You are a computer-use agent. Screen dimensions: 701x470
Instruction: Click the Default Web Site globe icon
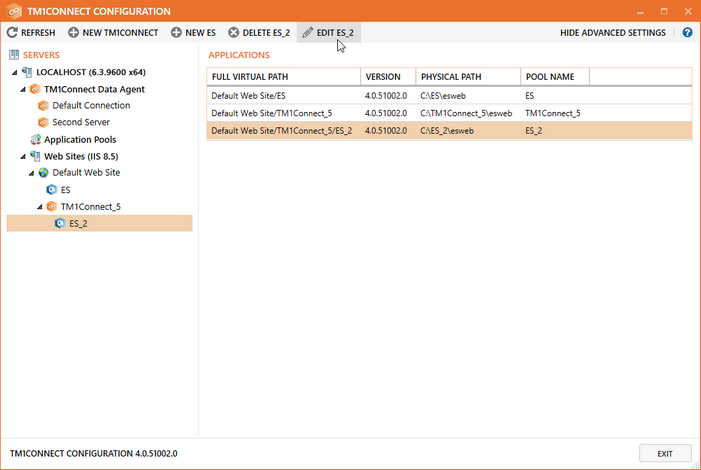pos(43,173)
